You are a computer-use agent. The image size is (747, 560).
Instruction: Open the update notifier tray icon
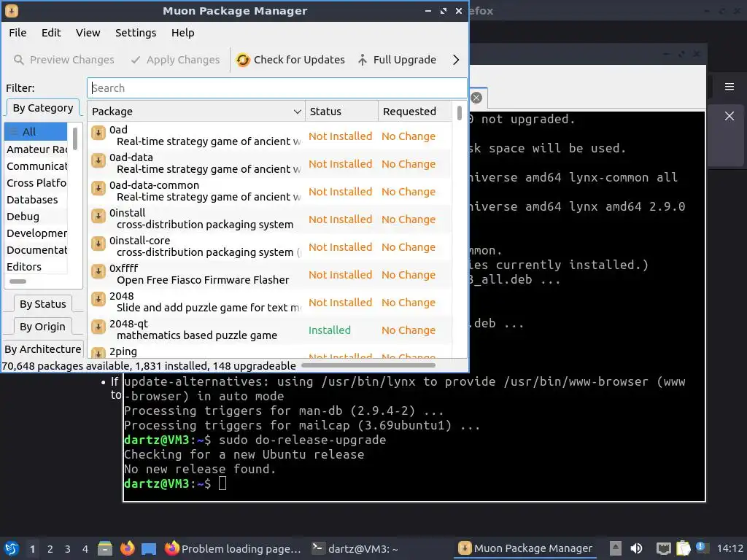pyautogui.click(x=702, y=548)
